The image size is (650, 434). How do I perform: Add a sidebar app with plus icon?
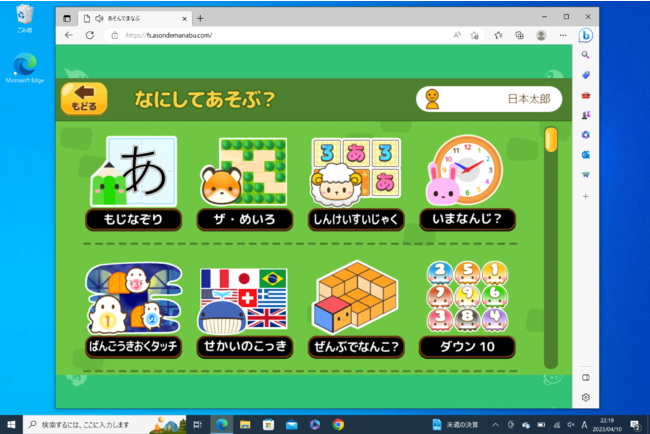tap(585, 196)
